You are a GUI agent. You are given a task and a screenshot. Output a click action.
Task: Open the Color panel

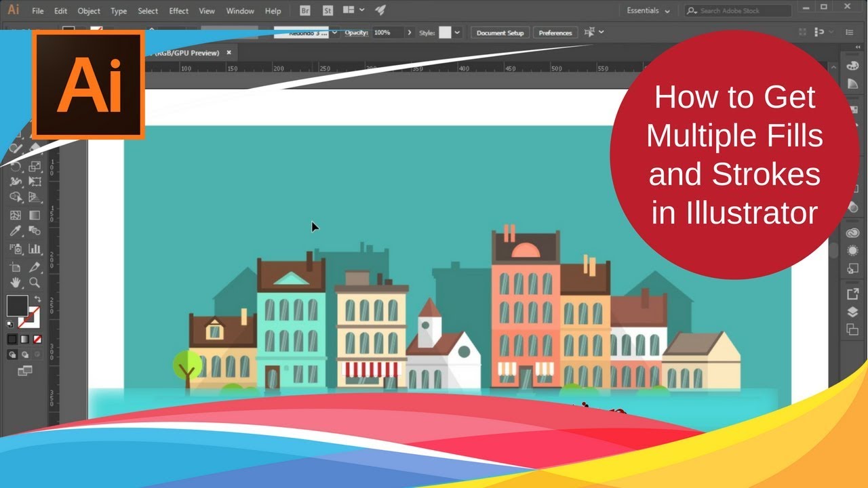click(852, 65)
